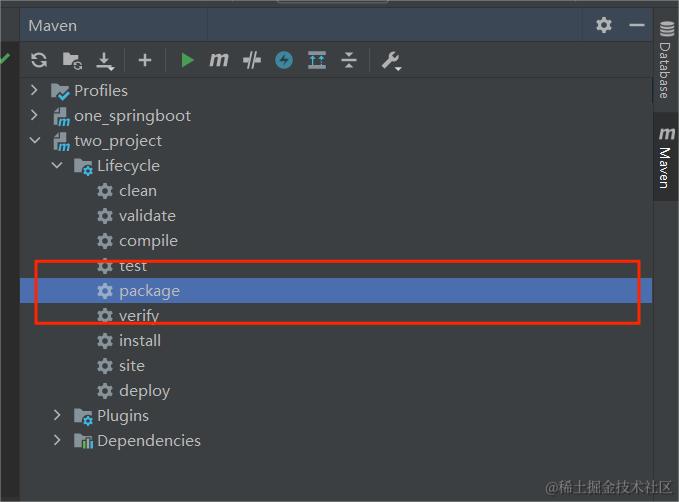Click gear icon beside deploy
This screenshot has height=502, width=679.
point(105,391)
